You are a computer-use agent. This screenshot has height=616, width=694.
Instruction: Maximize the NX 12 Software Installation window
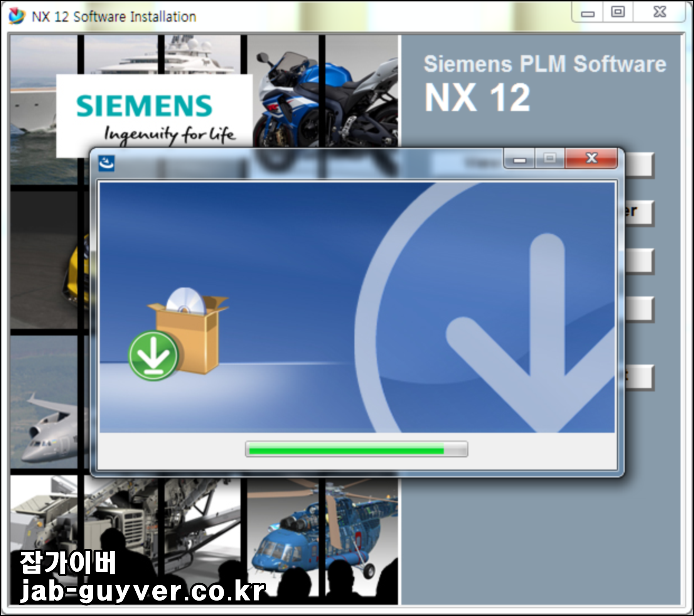(x=618, y=12)
